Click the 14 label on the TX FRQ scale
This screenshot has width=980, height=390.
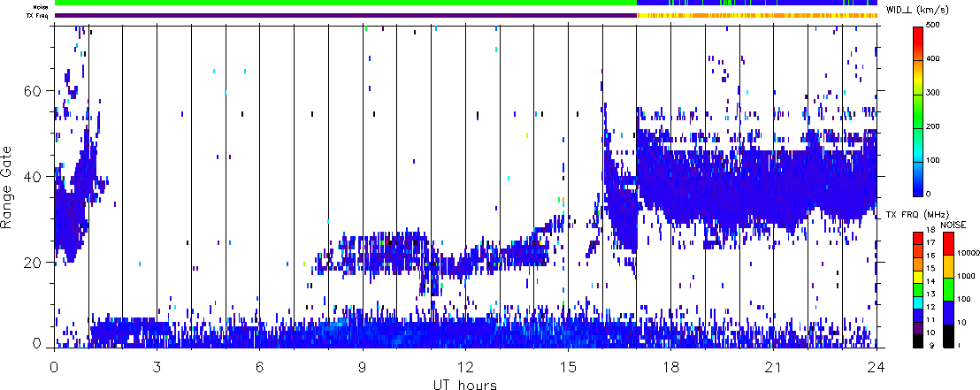[931, 281]
